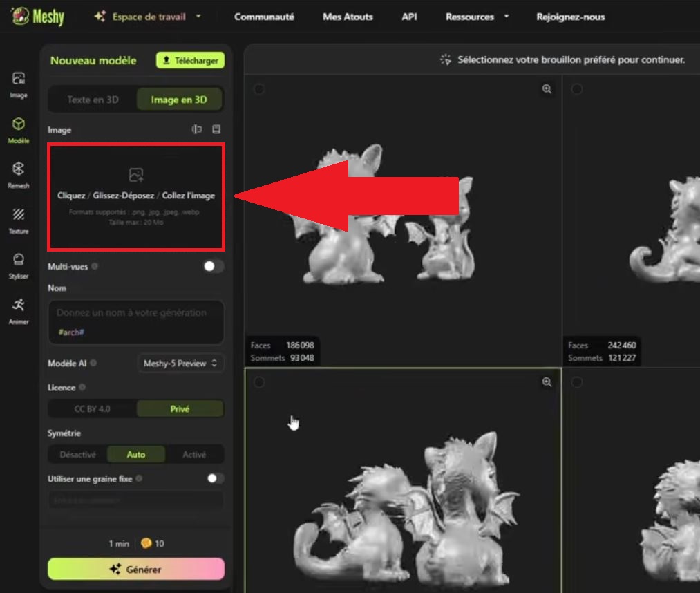The height and width of the screenshot is (593, 700).
Task: Select the Modèle sidebar tool
Action: [18, 130]
